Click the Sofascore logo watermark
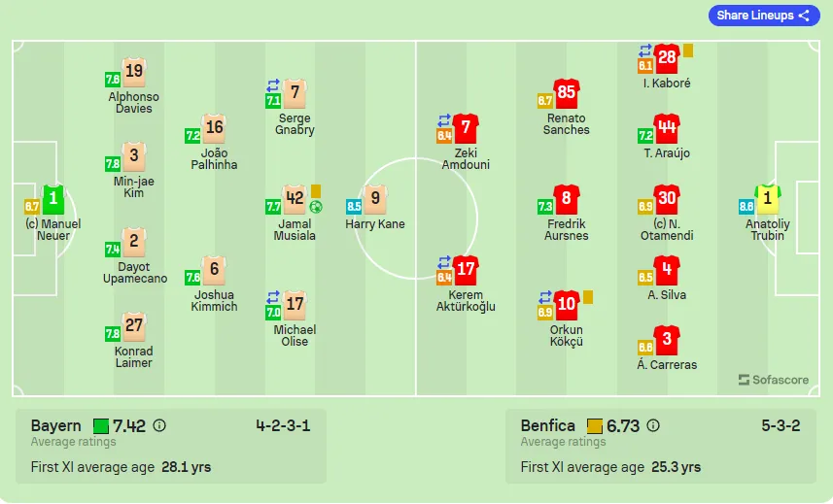The width and height of the screenshot is (833, 504). pyautogui.click(x=774, y=380)
